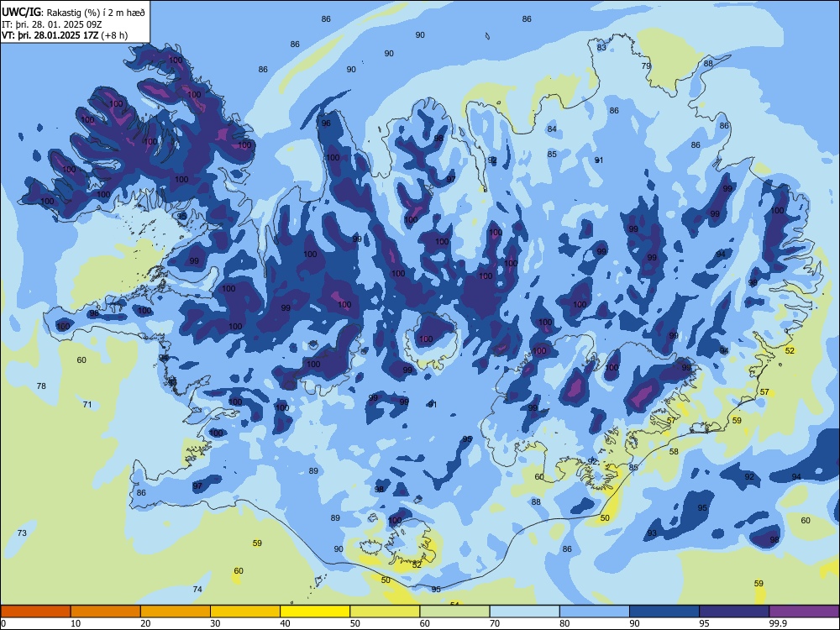Click the map value '78' over the sea

[x=41, y=386]
